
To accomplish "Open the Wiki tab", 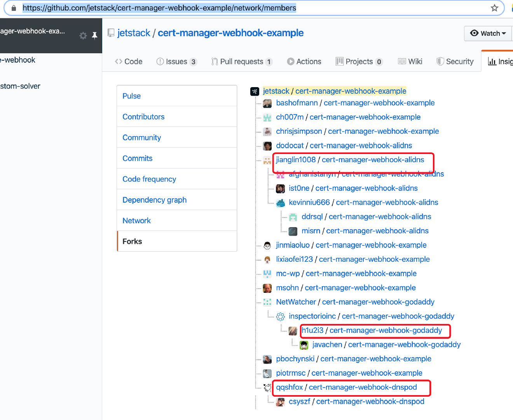I will (410, 61).
